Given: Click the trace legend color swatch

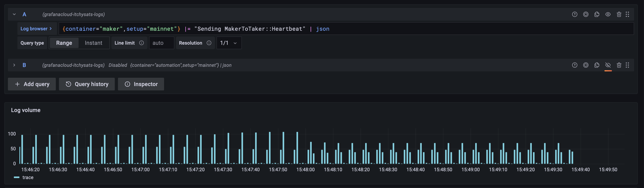Looking at the screenshot, I should pyautogui.click(x=16, y=177).
